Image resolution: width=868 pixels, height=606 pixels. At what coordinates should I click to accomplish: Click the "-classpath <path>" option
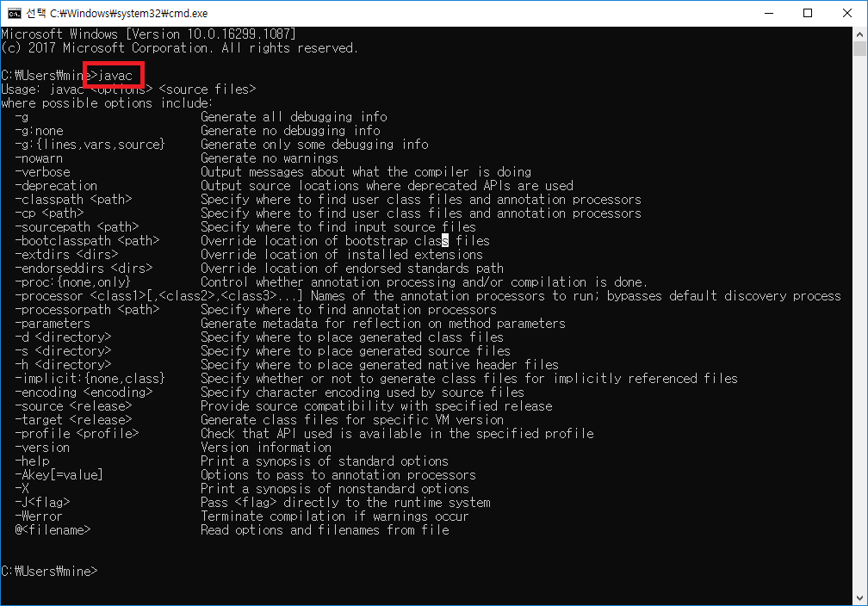tap(74, 199)
